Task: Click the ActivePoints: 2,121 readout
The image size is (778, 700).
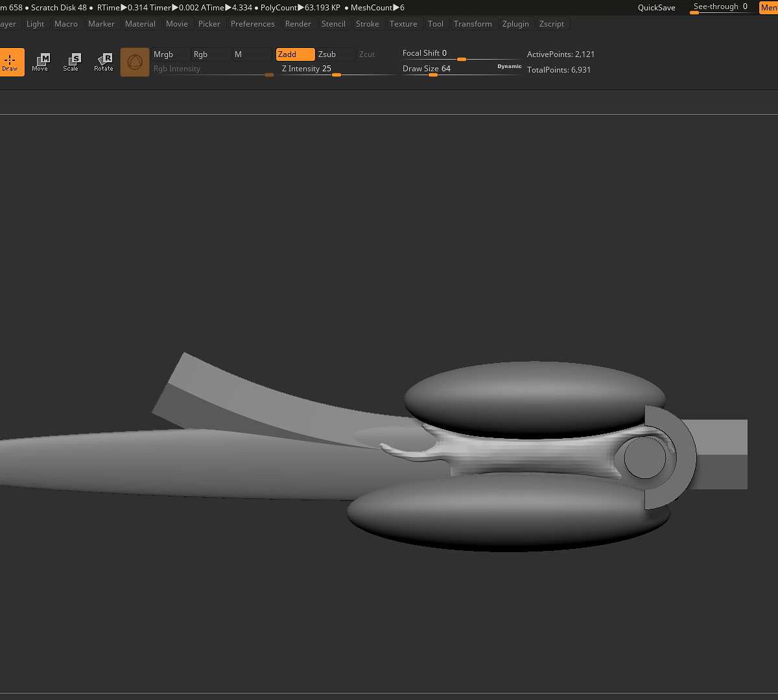Action: [x=561, y=54]
